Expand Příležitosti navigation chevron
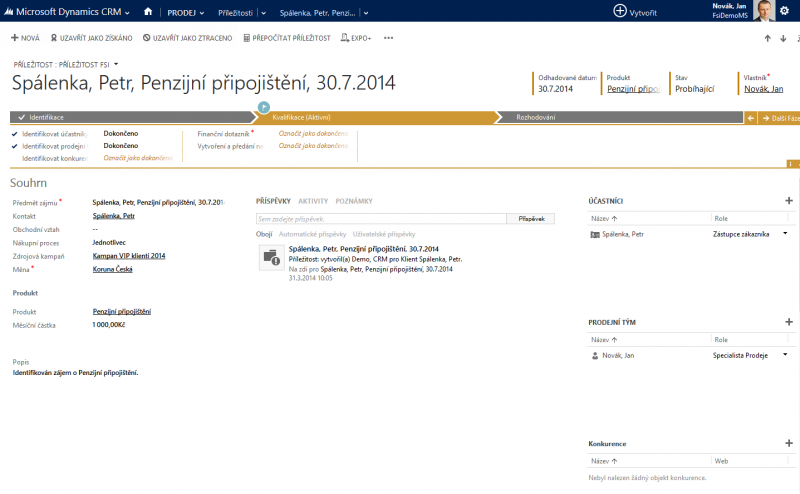The height and width of the screenshot is (494, 800). [x=263, y=13]
